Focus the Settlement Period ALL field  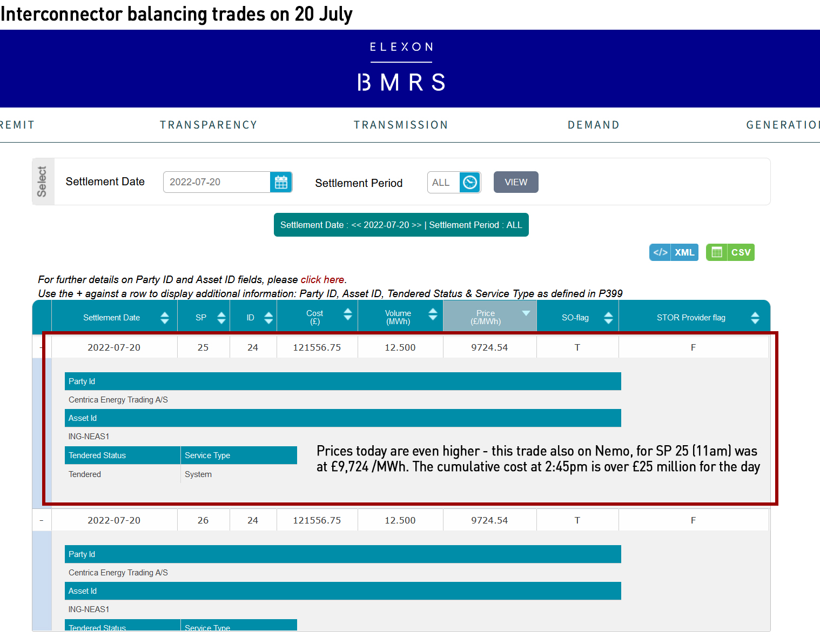click(x=443, y=182)
